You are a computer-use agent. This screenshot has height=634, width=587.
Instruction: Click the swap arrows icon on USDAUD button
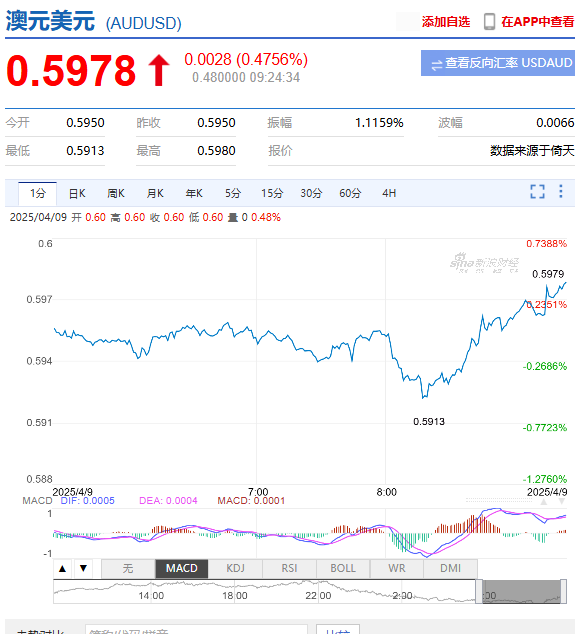tap(437, 64)
